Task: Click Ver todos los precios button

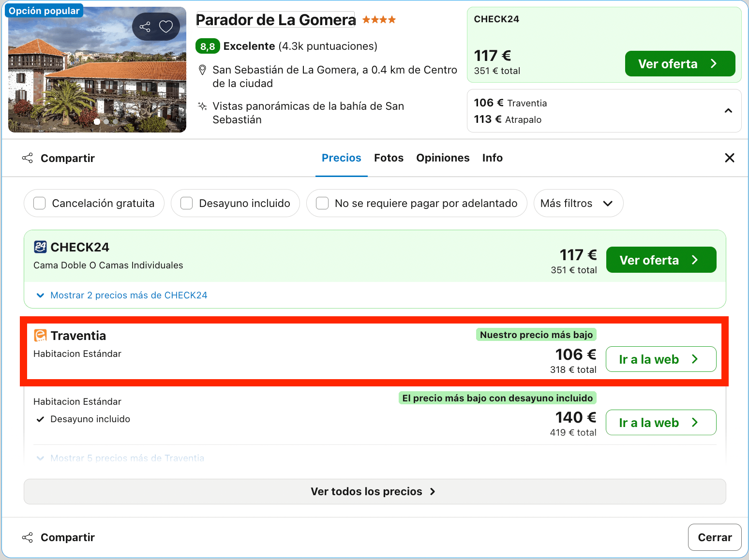Action: tap(375, 491)
